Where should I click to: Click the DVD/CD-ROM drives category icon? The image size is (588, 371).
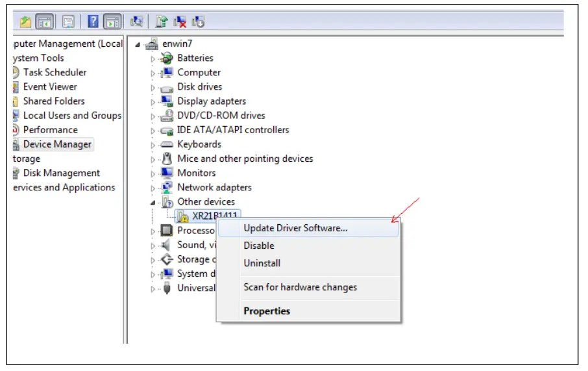point(167,116)
